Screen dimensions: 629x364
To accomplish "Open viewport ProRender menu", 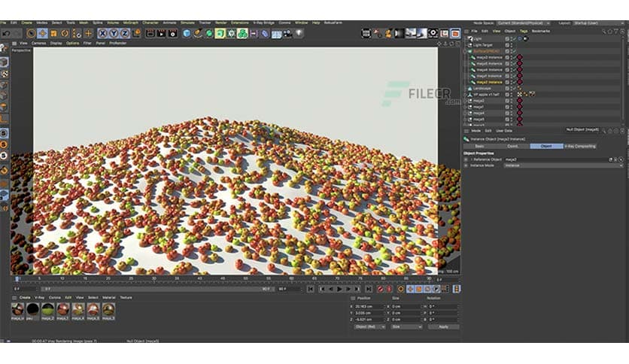I will click(x=118, y=44).
